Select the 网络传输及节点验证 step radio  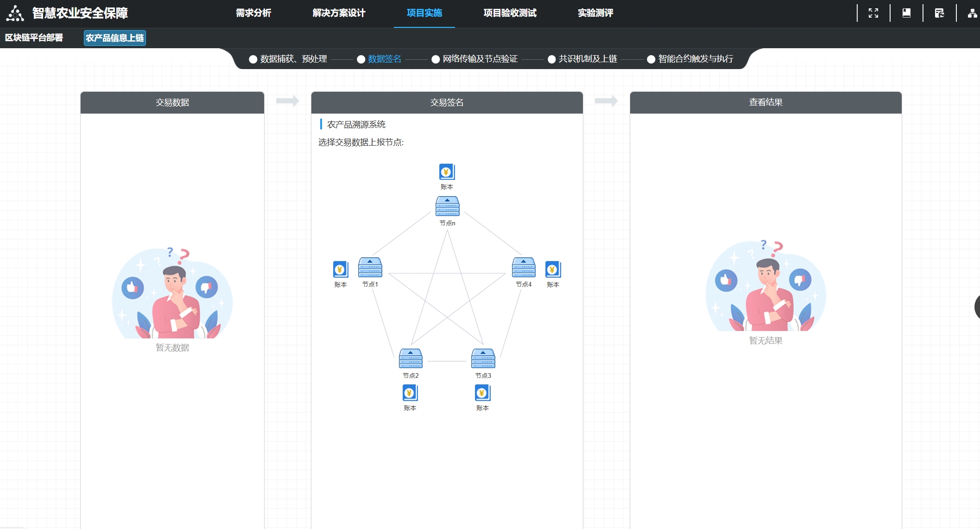[436, 59]
